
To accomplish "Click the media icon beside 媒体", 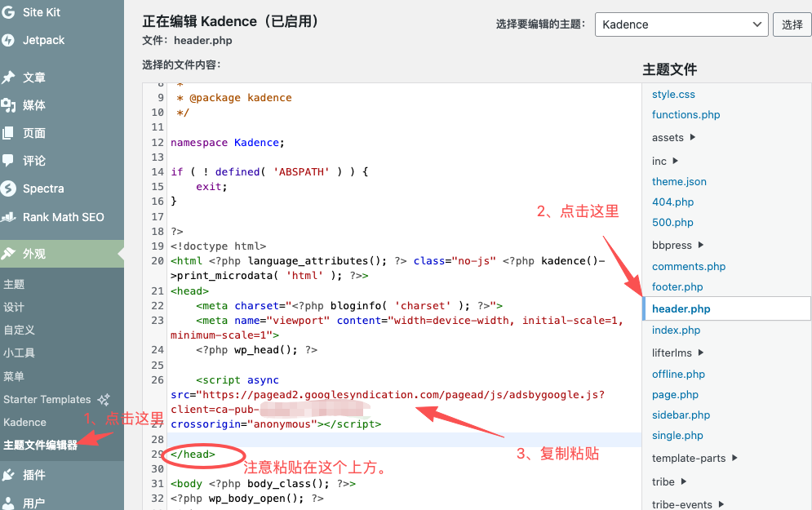I will pyautogui.click(x=9, y=105).
